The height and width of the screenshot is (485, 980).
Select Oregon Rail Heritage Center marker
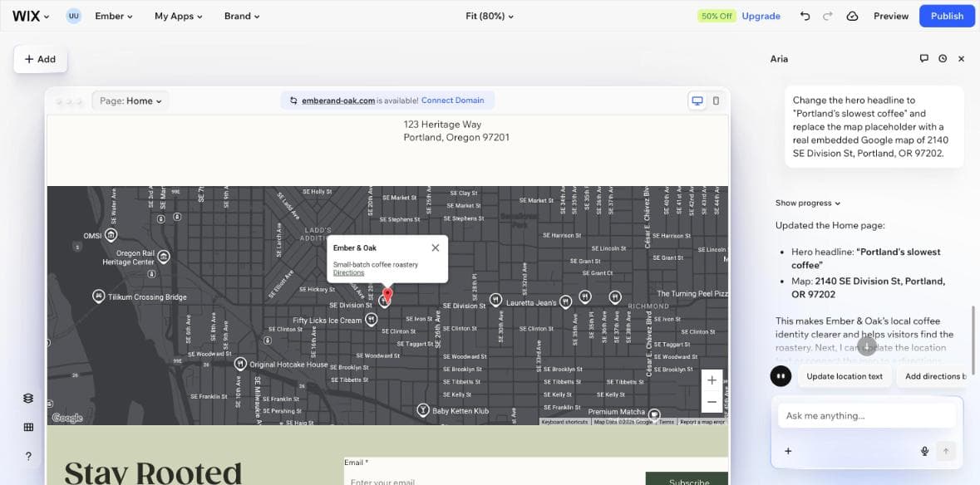164,257
